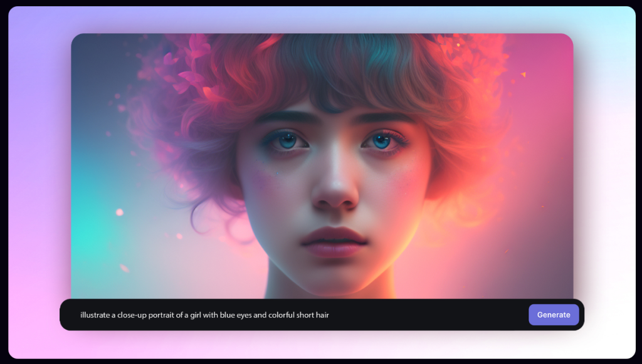The height and width of the screenshot is (364, 642).
Task: Click the Generate button
Action: pyautogui.click(x=553, y=315)
